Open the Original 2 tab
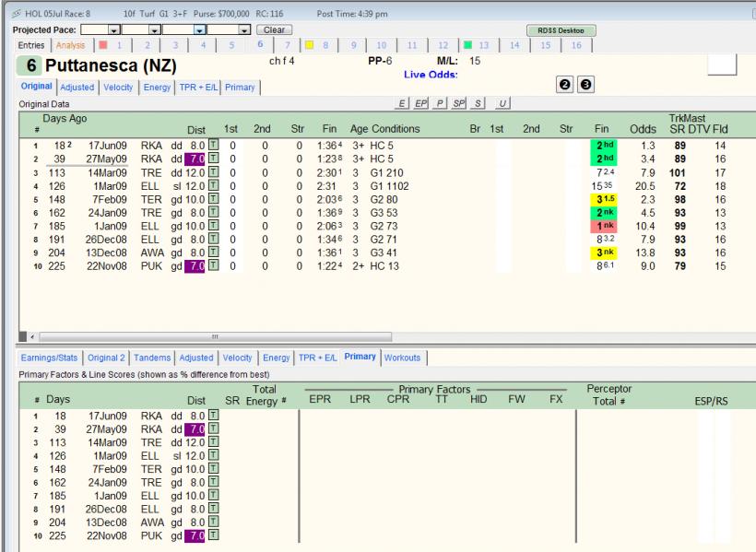756x552 pixels. (106, 358)
